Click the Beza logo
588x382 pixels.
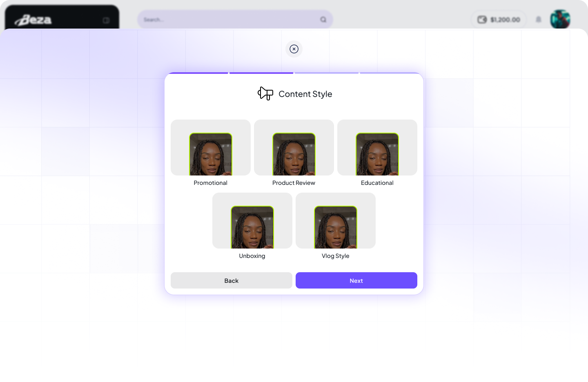pos(33,20)
